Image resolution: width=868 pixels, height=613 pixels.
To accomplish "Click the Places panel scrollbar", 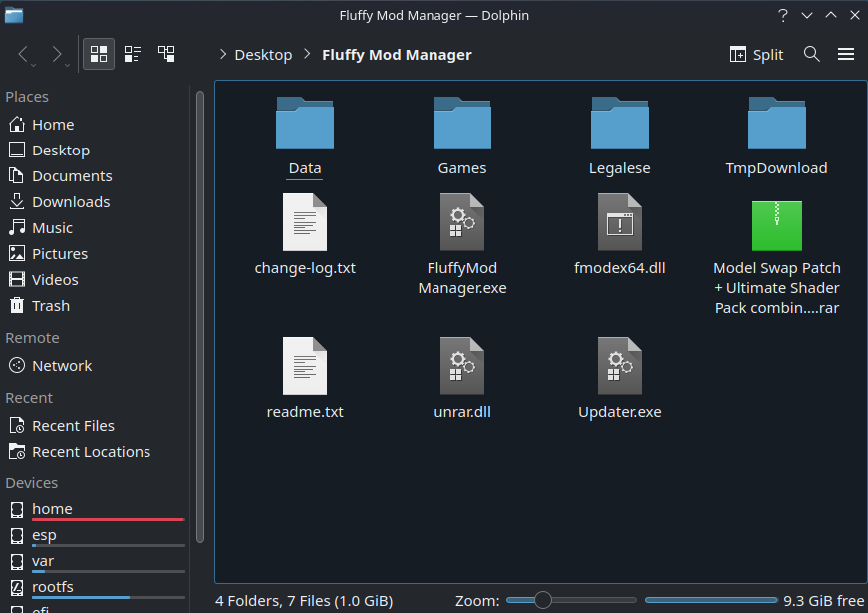I will 200,317.
